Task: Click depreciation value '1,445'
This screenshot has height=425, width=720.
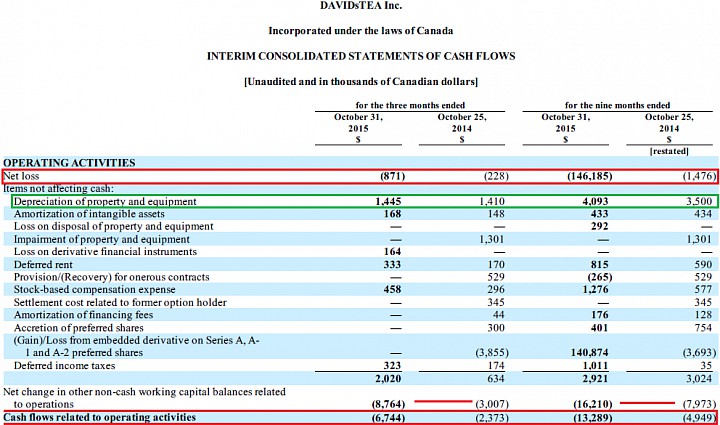Action: point(388,201)
